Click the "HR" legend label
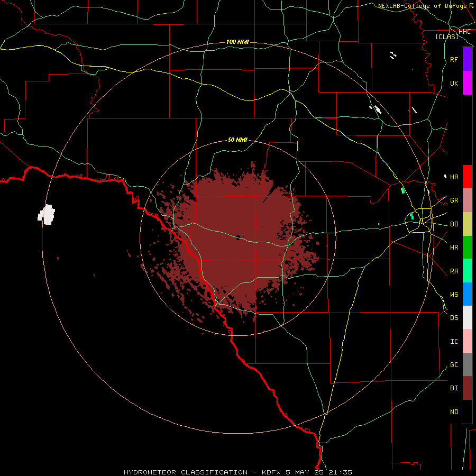The height and width of the screenshot is (476, 476). [454, 248]
